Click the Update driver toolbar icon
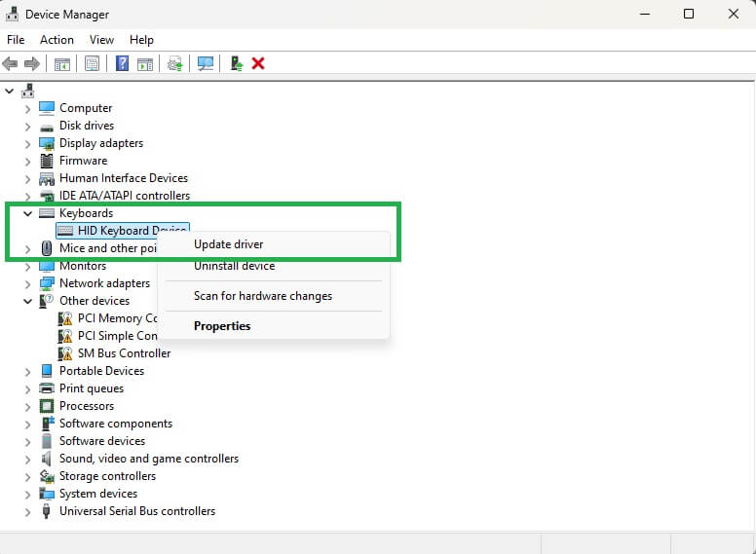The image size is (756, 554). 175,63
